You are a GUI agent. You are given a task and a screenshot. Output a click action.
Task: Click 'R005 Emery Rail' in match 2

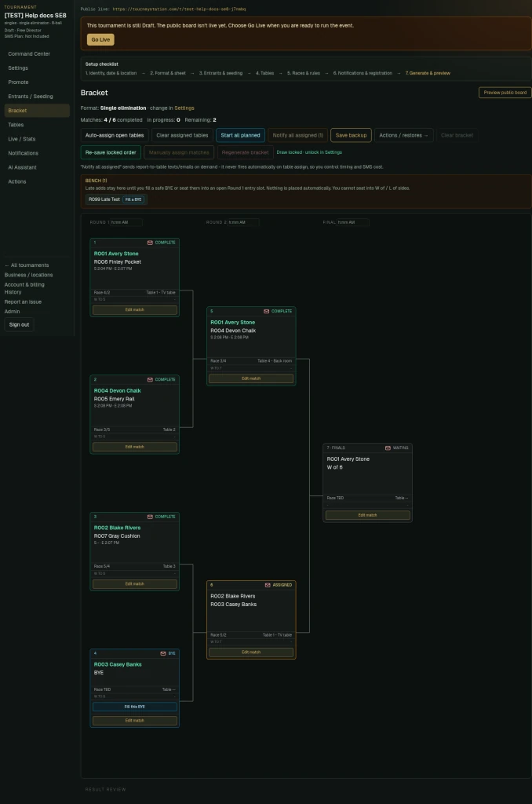tap(115, 399)
